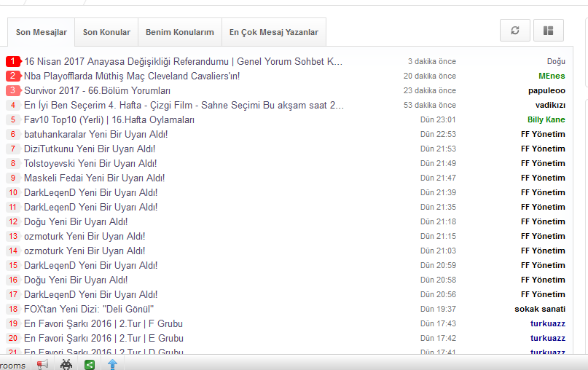This screenshot has height=370, width=588.
Task: Open the 16 Nisan 2017 Referandumu topic
Action: (183, 61)
